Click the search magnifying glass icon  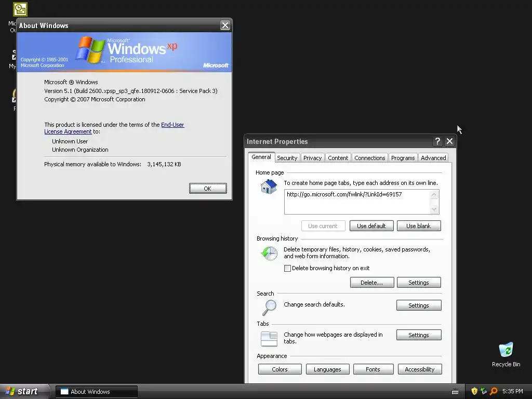(270, 308)
